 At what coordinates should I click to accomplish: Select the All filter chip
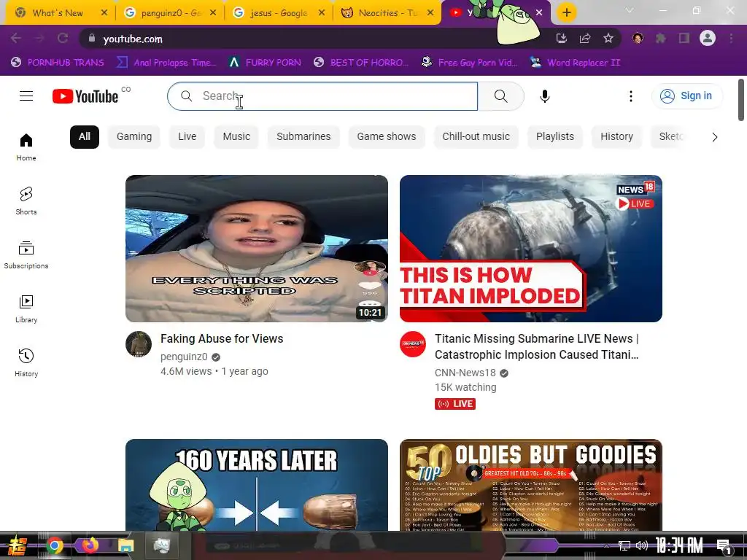click(x=85, y=136)
